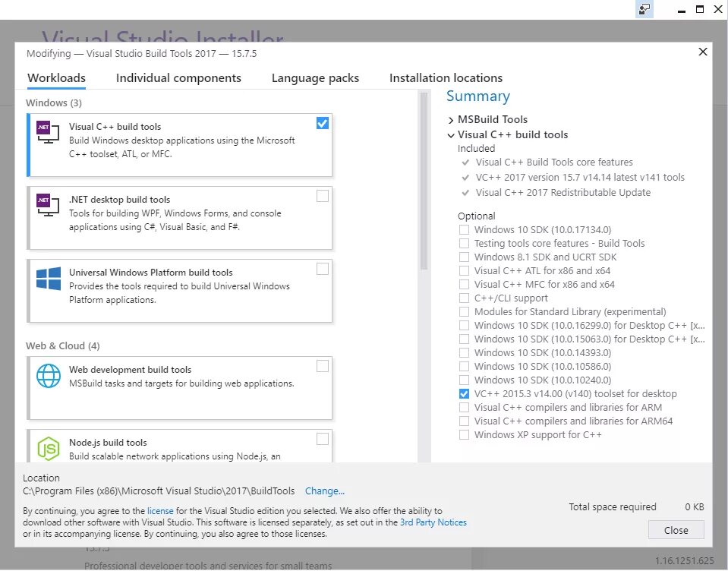The image size is (728, 571).
Task: Enable Visual C++ ATL for x86 and x64
Action: pos(464,270)
